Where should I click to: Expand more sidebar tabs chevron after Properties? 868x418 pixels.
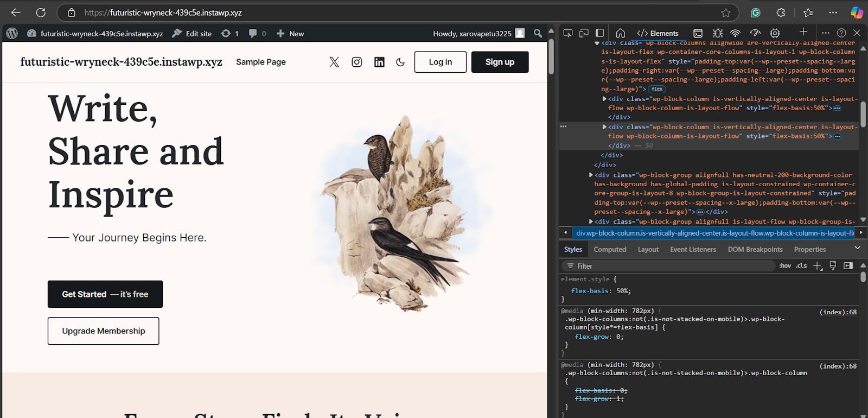coord(858,248)
